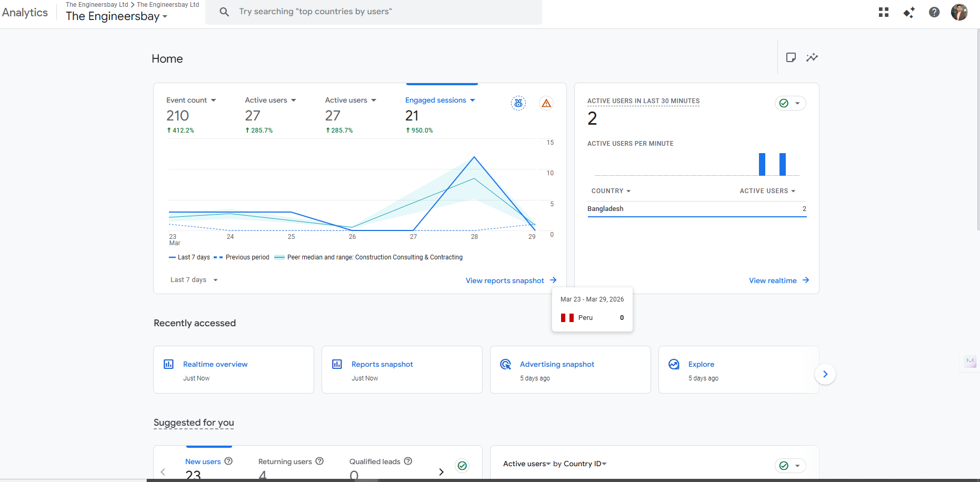Screen dimensions: 980x482
Task: Open the Google apps grid icon
Action: [884, 12]
